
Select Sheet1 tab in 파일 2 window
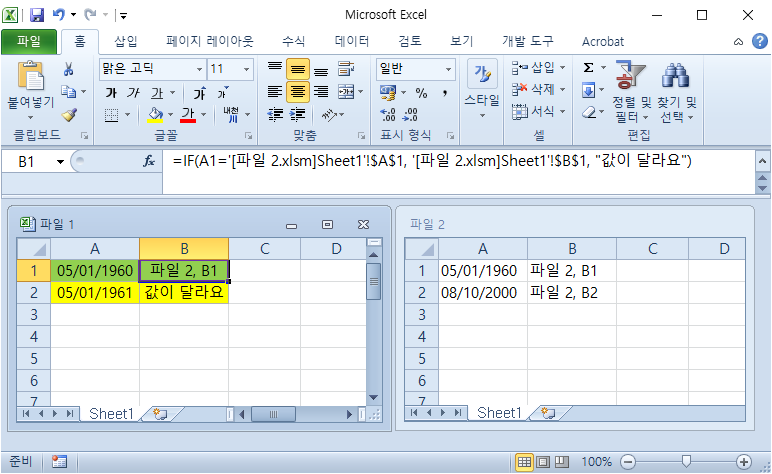point(499,412)
